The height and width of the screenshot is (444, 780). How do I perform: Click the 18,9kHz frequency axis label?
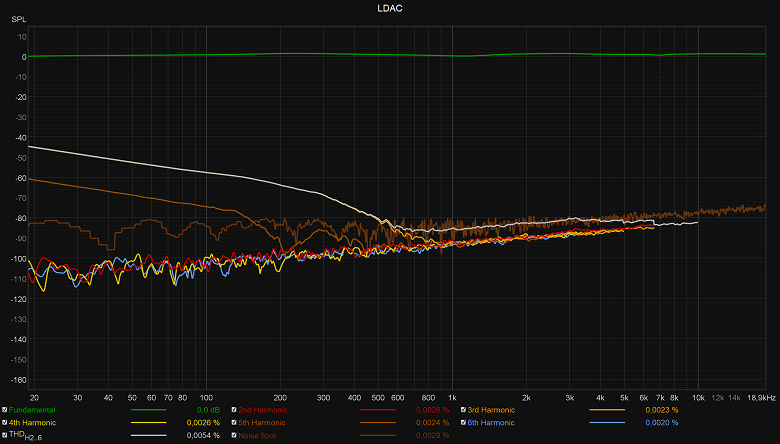(761, 398)
